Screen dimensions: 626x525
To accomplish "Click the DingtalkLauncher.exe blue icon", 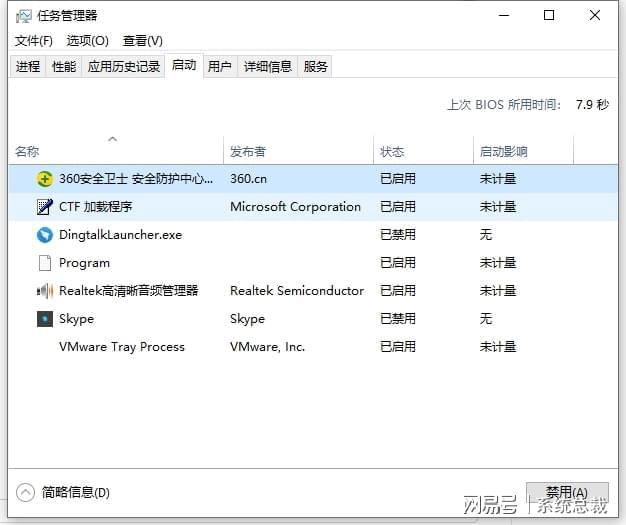I will pyautogui.click(x=45, y=235).
